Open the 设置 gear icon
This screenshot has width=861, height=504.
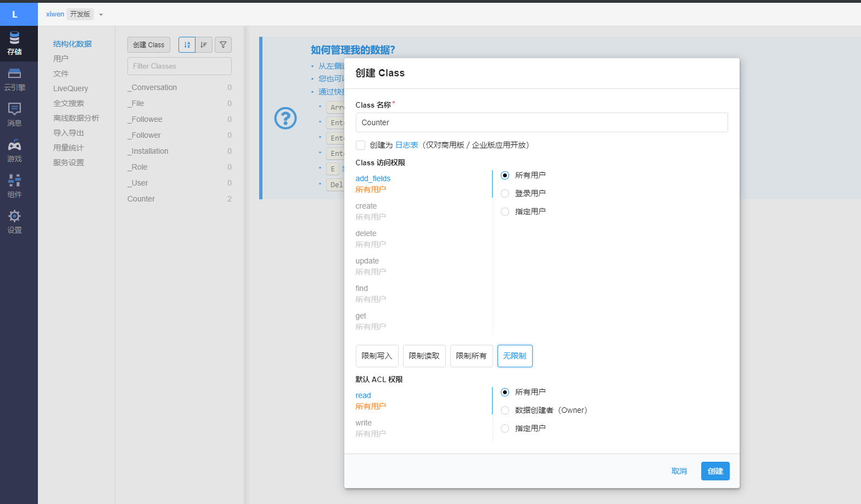(15, 222)
